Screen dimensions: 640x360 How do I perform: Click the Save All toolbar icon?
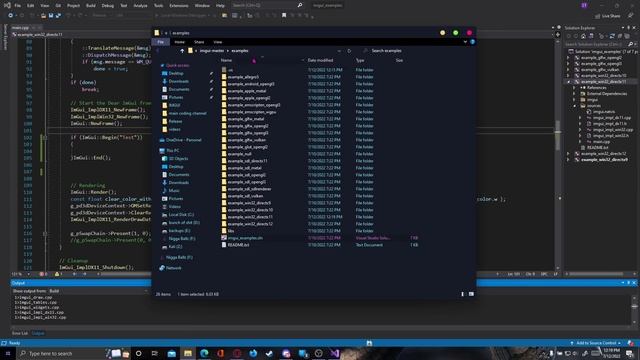point(58,16)
